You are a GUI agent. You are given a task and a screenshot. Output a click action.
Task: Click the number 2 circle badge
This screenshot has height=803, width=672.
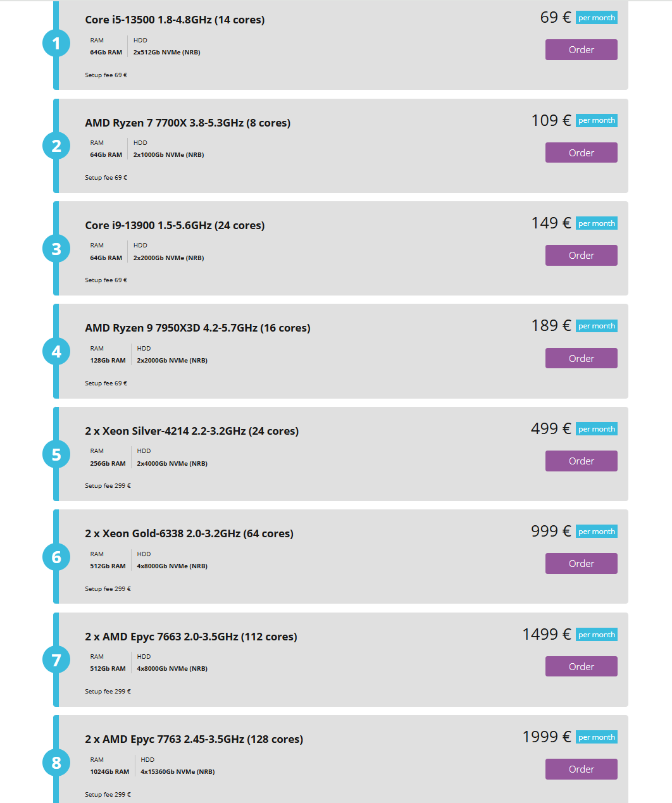coord(56,146)
